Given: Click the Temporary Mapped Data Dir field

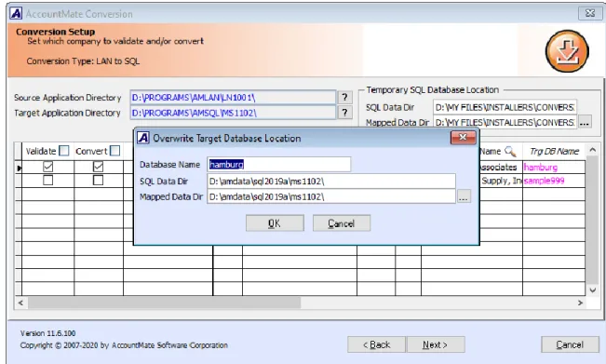Looking at the screenshot, I should tap(505, 123).
